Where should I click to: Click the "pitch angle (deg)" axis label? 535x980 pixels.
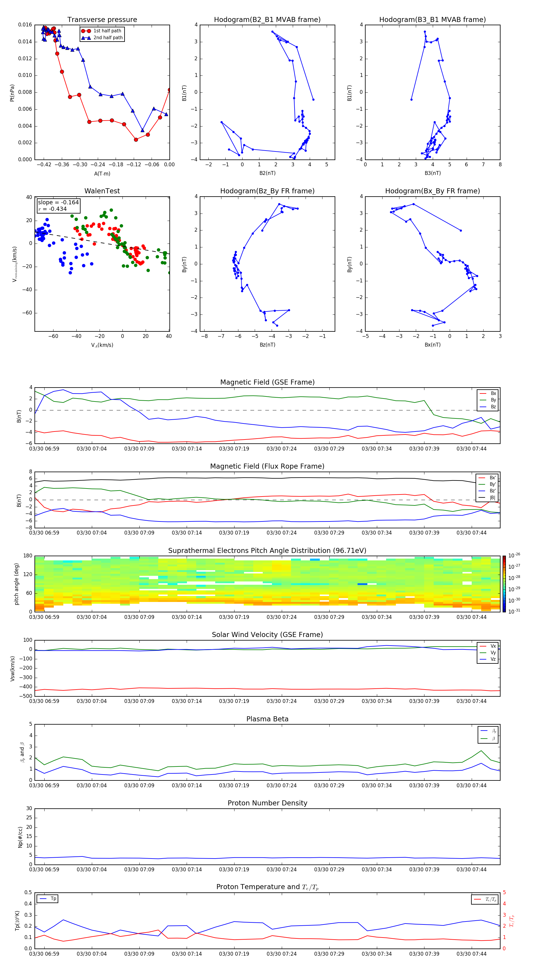click(16, 584)
